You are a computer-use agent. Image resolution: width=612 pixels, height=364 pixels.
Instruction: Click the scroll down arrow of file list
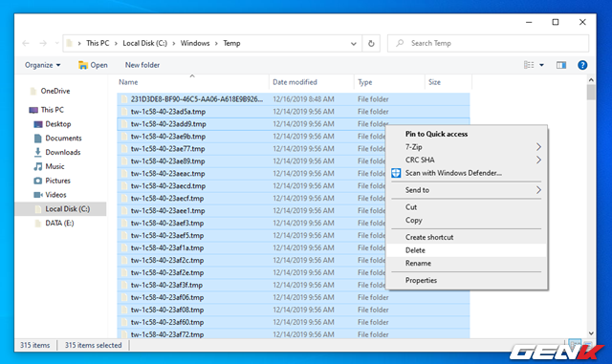coord(591,333)
